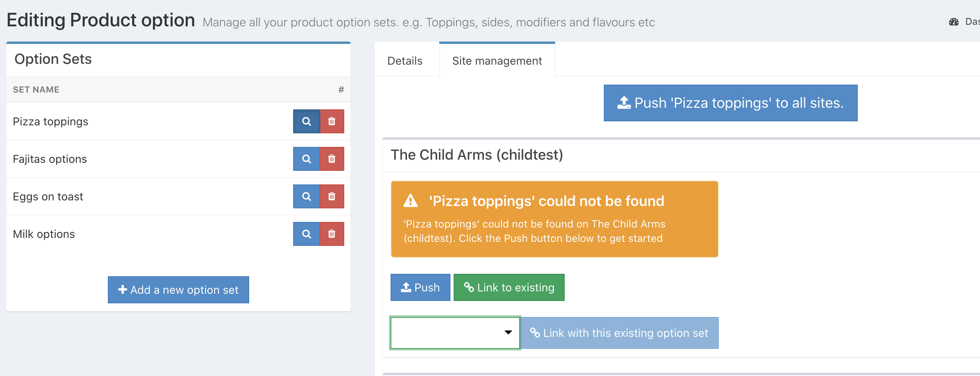Trash the Fajitas options set
980x376 pixels.
(332, 159)
